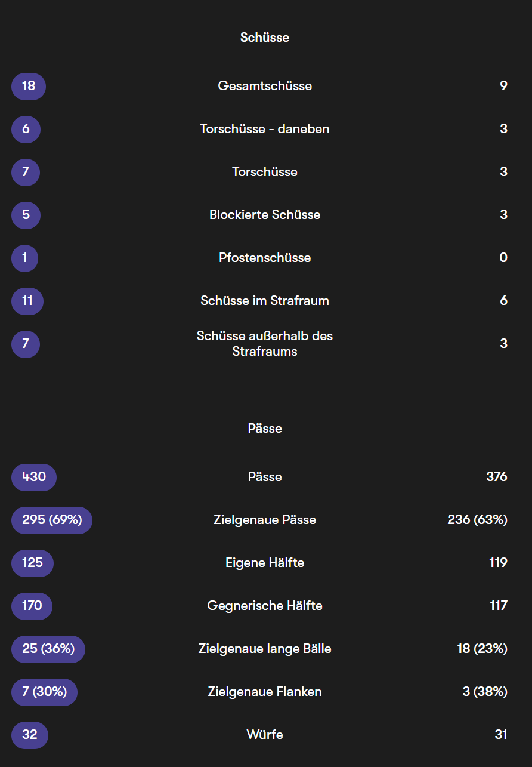Click the Pässe section heading
Image resolution: width=532 pixels, height=767 pixels.
point(265,429)
